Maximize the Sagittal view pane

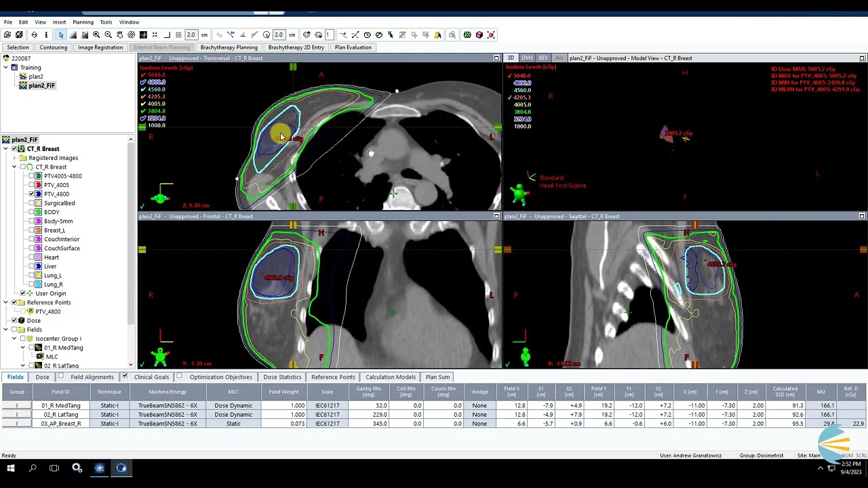(x=862, y=216)
